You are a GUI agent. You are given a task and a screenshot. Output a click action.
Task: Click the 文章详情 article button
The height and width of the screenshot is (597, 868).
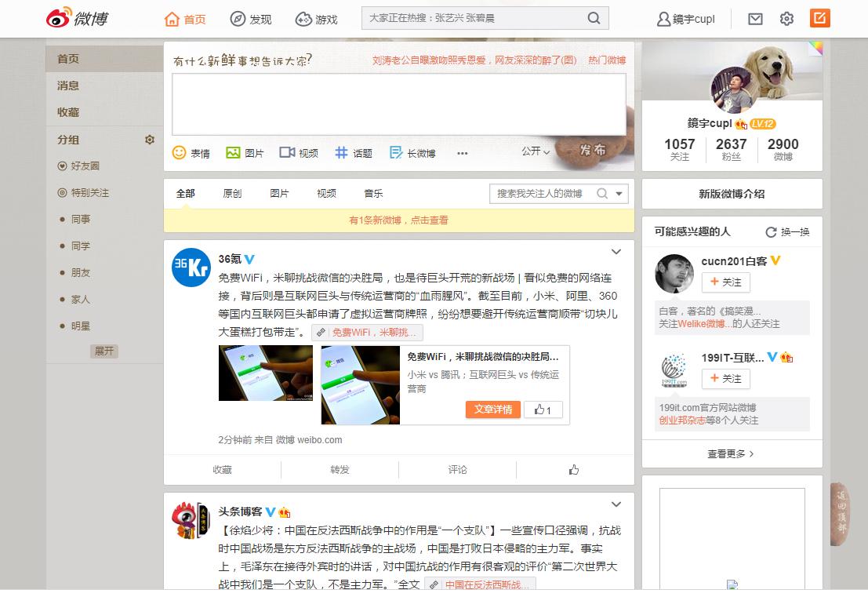pyautogui.click(x=492, y=410)
